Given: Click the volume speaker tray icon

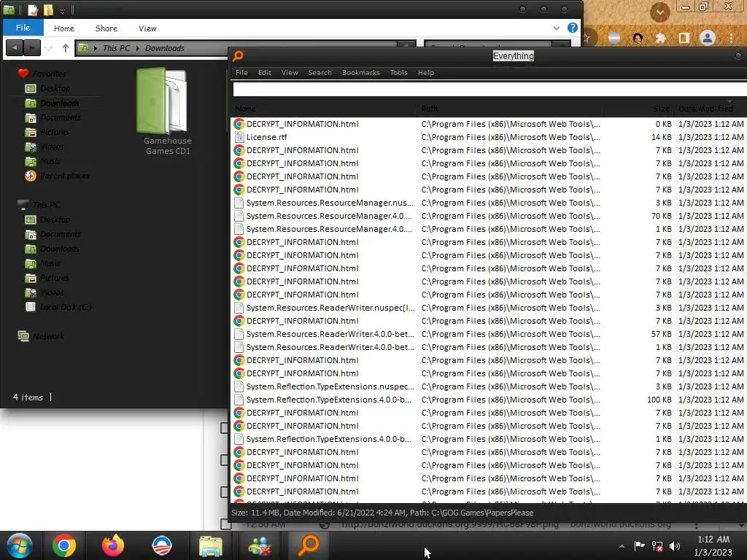Looking at the screenshot, I should (x=675, y=546).
